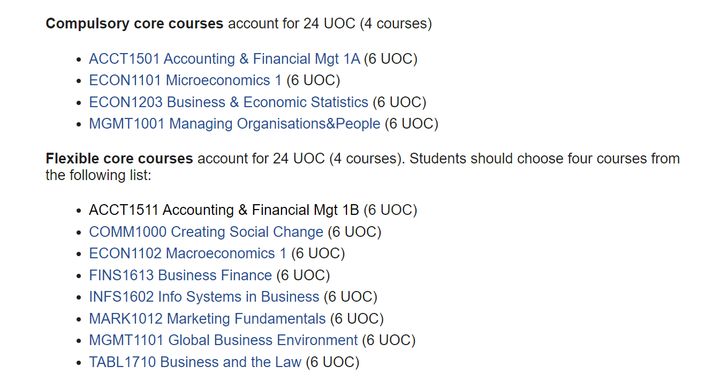Open ECON1101 Microeconomics 1 course link
Image resolution: width=720 pixels, height=381 pixels.
185,80
